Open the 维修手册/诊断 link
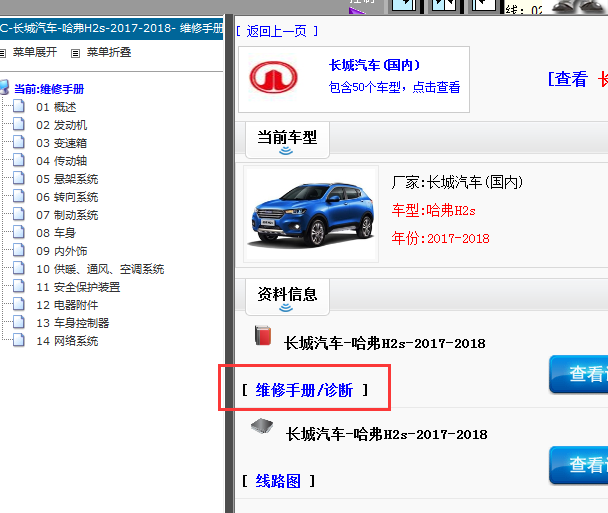This screenshot has width=608, height=513. click(304, 390)
